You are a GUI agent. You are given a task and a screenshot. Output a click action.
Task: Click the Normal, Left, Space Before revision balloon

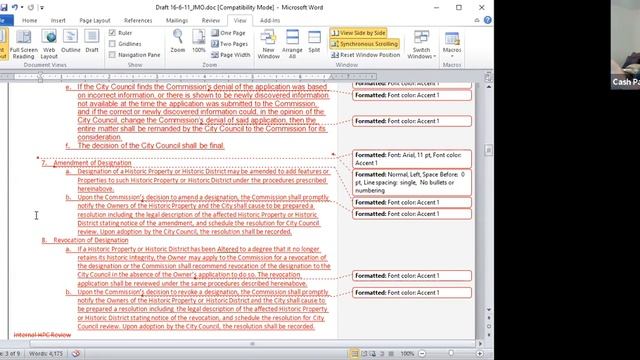click(412, 182)
